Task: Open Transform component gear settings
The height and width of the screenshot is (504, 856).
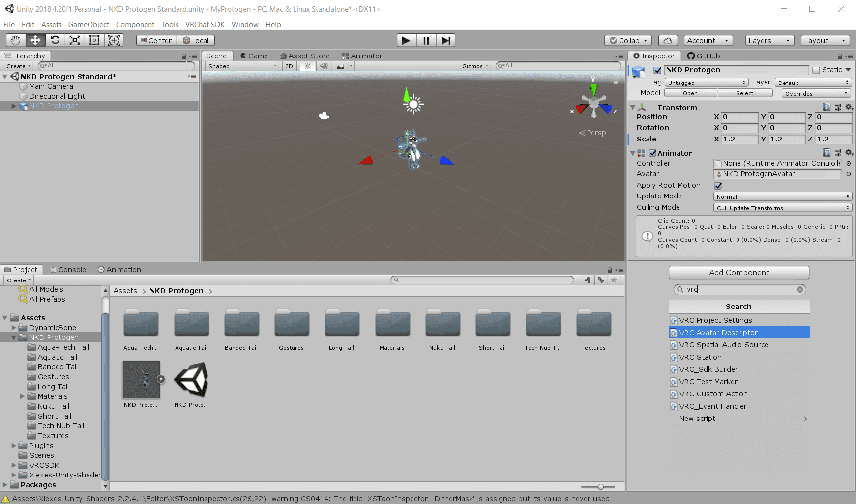Action: [x=849, y=107]
